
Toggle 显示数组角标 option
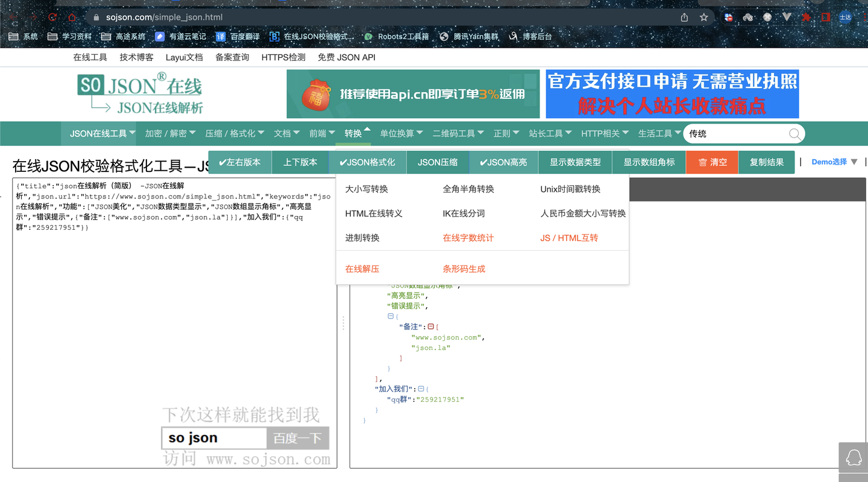coord(649,162)
